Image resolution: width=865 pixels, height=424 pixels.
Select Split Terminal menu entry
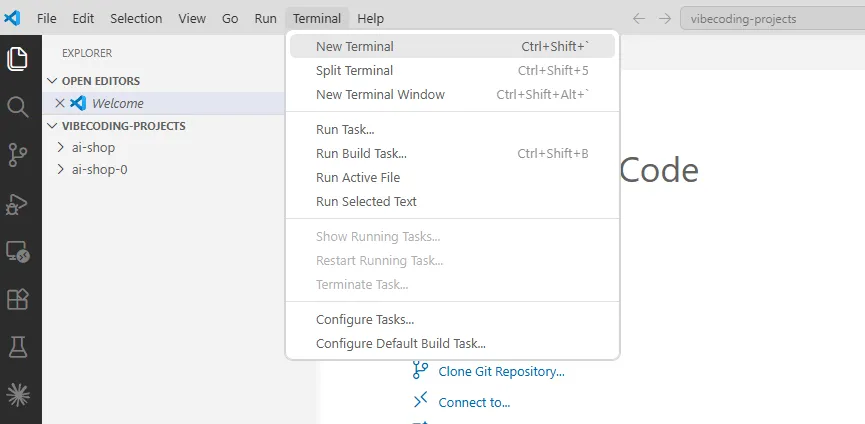click(x=452, y=71)
